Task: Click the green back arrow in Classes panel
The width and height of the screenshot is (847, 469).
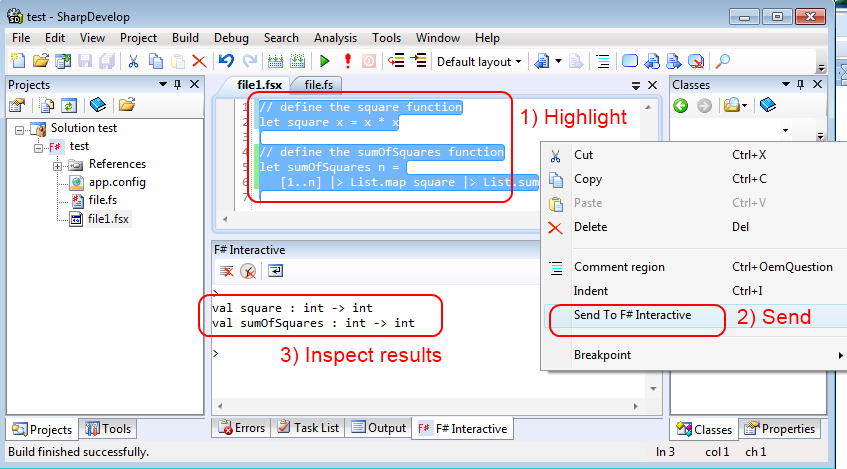Action: 681,105
